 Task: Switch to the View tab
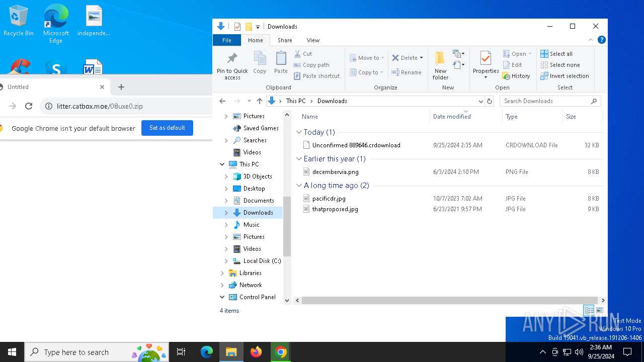(x=313, y=40)
